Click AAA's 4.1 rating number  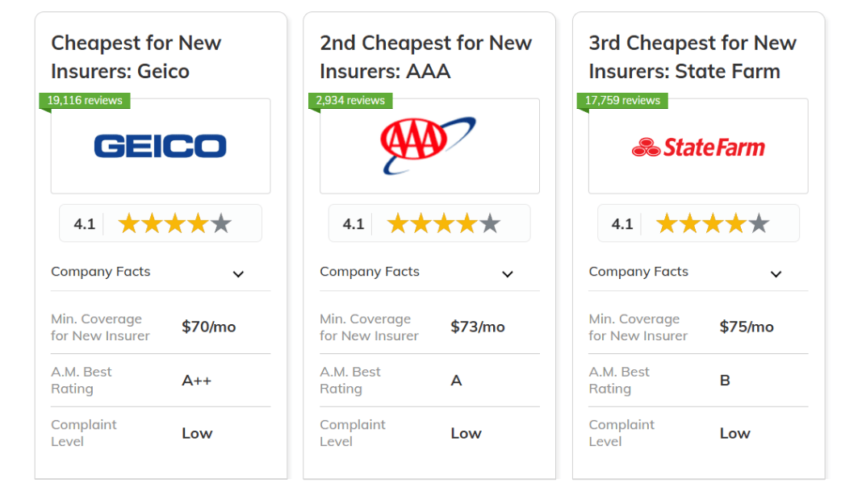click(354, 224)
